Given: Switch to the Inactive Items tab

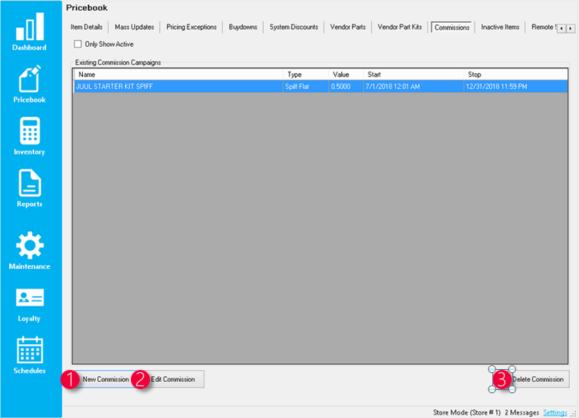Looking at the screenshot, I should 500,27.
